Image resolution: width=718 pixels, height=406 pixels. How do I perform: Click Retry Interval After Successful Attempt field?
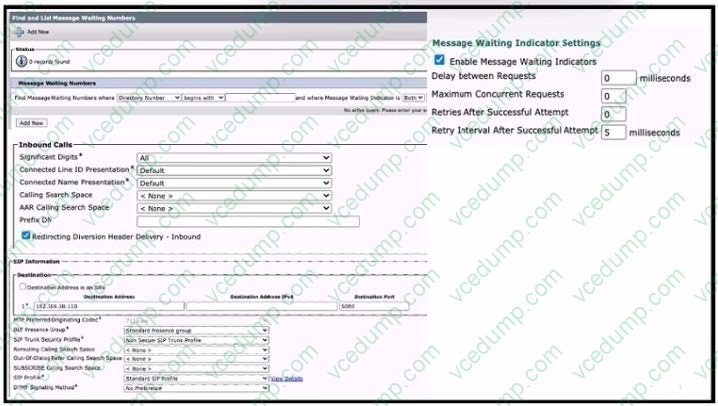click(613, 132)
